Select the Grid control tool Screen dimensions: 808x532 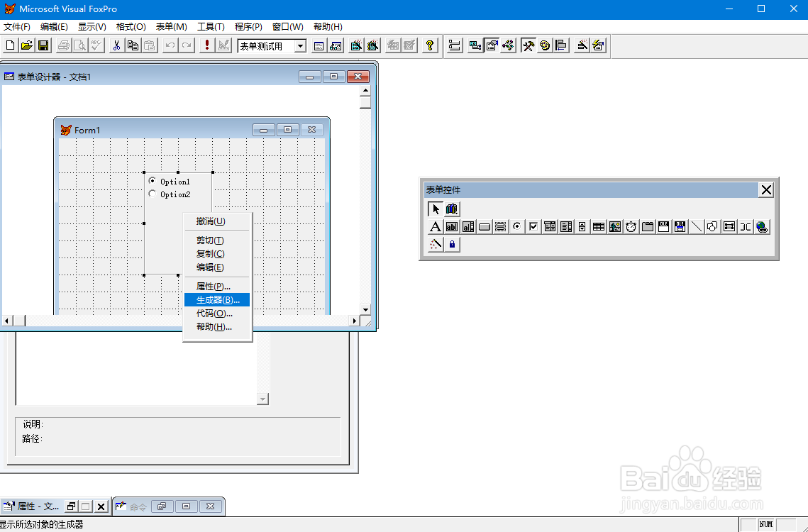(x=598, y=227)
